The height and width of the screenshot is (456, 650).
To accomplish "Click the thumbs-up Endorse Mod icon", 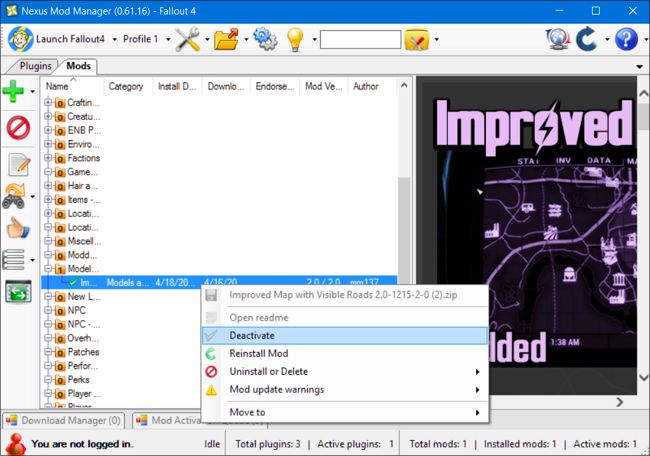I will pyautogui.click(x=18, y=227).
